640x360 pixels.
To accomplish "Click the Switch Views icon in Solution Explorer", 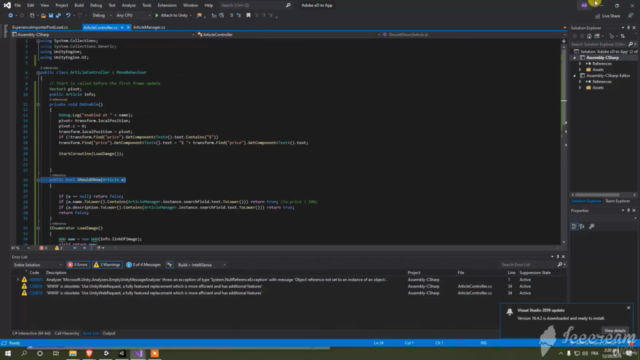I will tap(597, 36).
